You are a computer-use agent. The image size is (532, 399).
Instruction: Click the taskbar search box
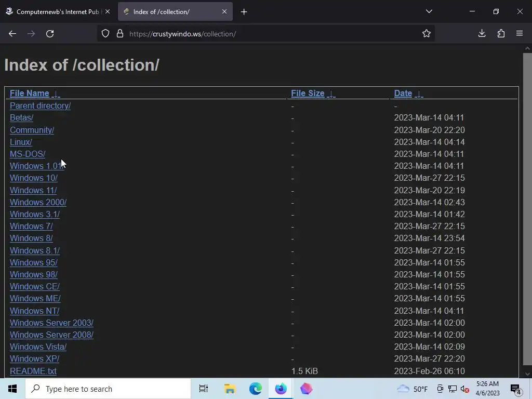click(x=108, y=389)
